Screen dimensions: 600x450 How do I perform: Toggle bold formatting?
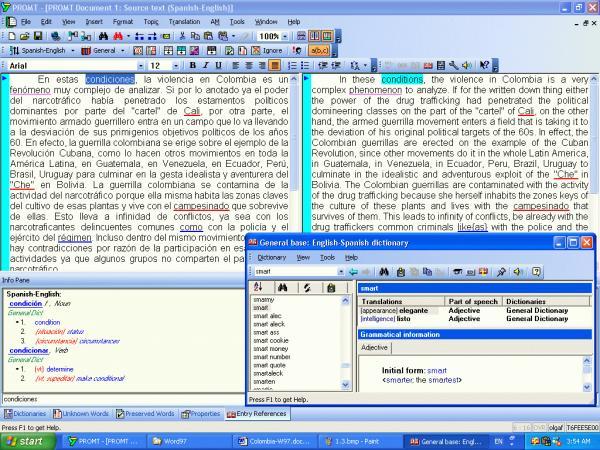[192, 65]
